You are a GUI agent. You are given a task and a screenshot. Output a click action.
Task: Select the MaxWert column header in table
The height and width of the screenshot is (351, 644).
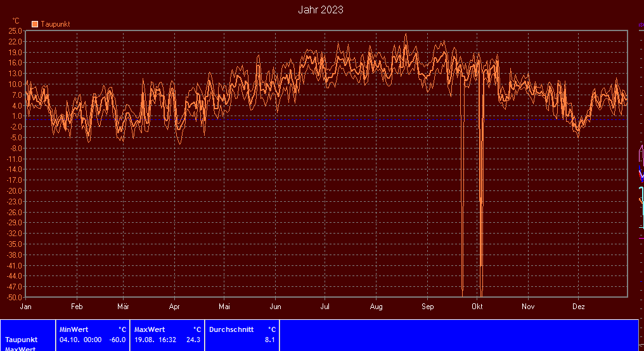[x=150, y=329]
